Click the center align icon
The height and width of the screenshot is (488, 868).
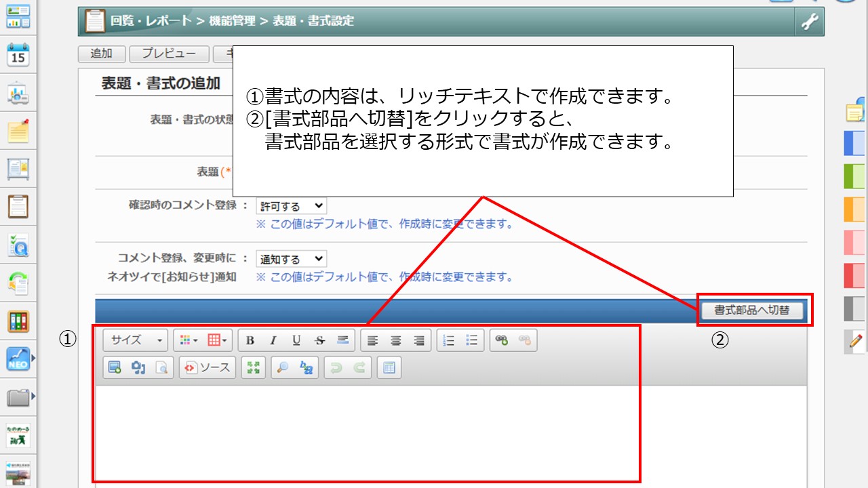click(396, 340)
